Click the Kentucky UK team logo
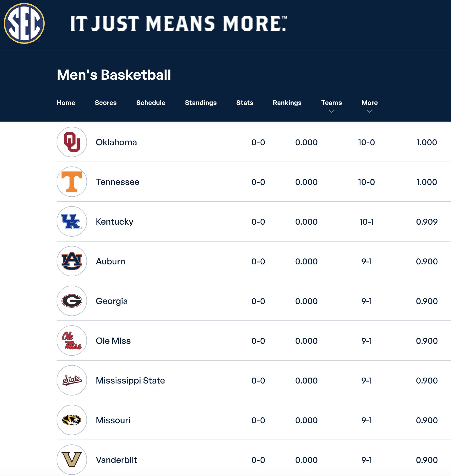 72,221
